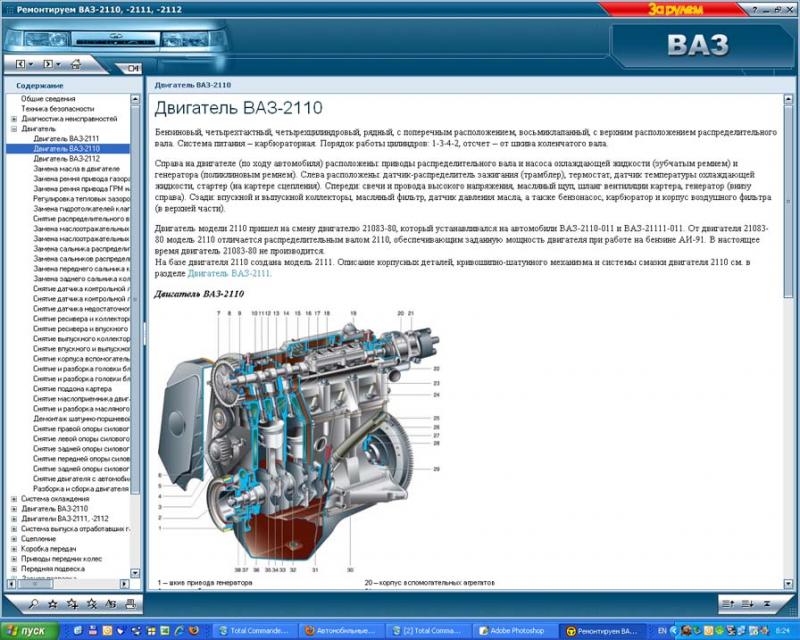Follow the Двигатель ВАЗ-2111 hyperlink in text
Image resolution: width=800 pixels, height=640 pixels.
[229, 274]
